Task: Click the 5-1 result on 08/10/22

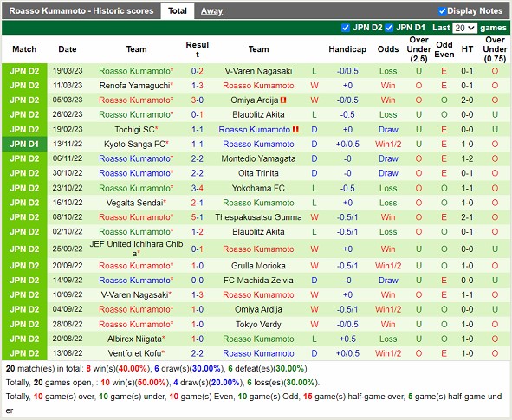Action: click(198, 217)
